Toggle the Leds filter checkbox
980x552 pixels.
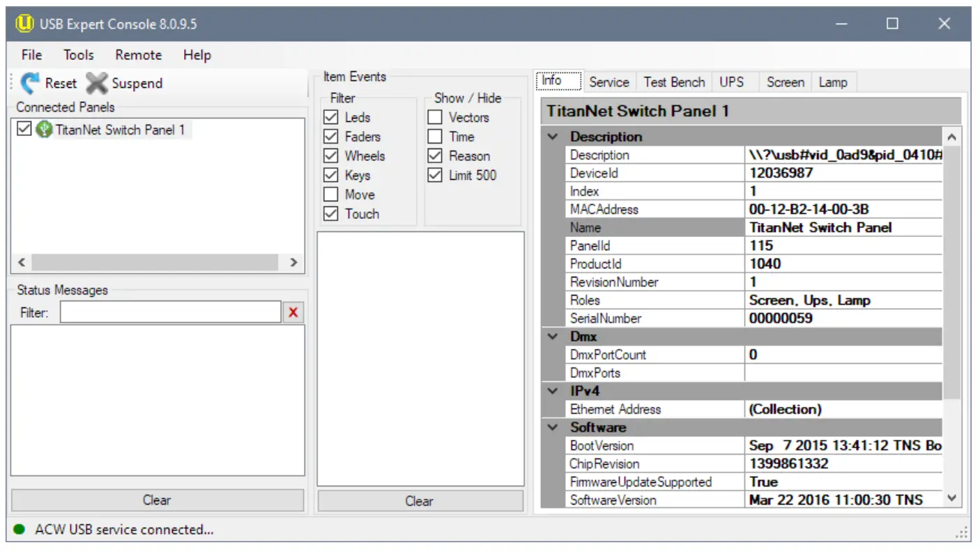tap(331, 117)
